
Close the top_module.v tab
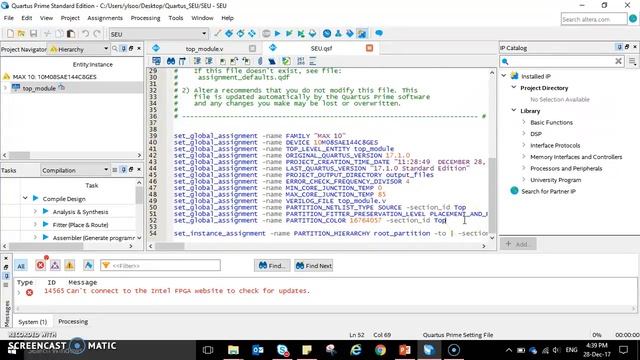(x=252, y=49)
